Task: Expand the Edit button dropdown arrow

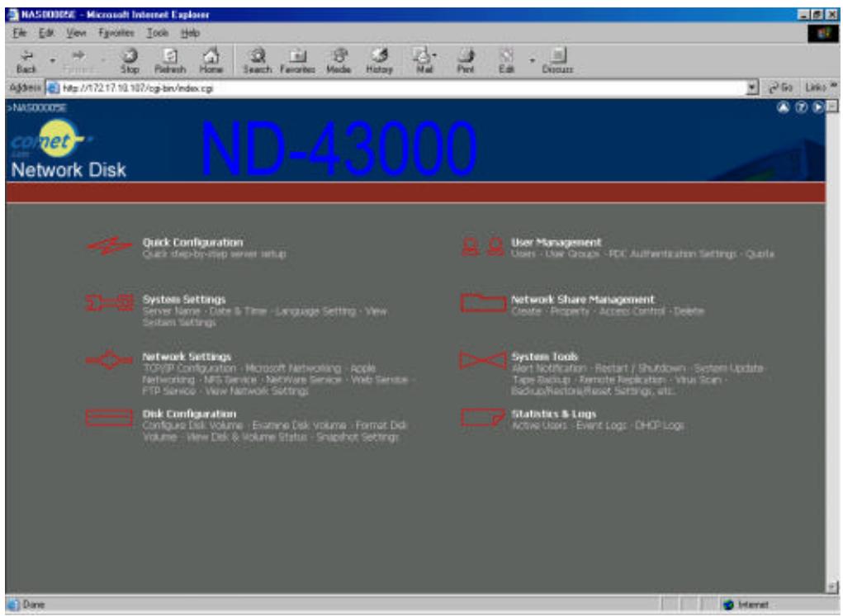Action: (x=532, y=61)
